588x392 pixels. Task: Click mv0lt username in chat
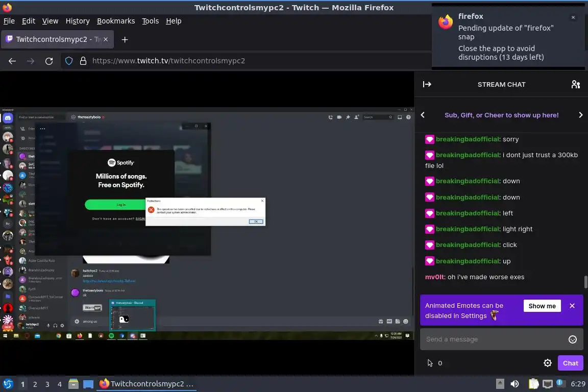[x=434, y=277]
